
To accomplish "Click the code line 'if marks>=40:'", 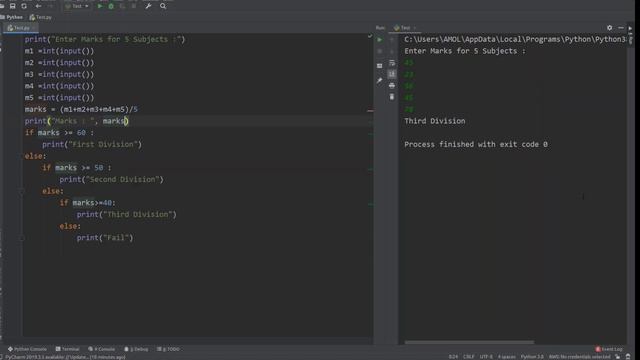I will (x=88, y=202).
